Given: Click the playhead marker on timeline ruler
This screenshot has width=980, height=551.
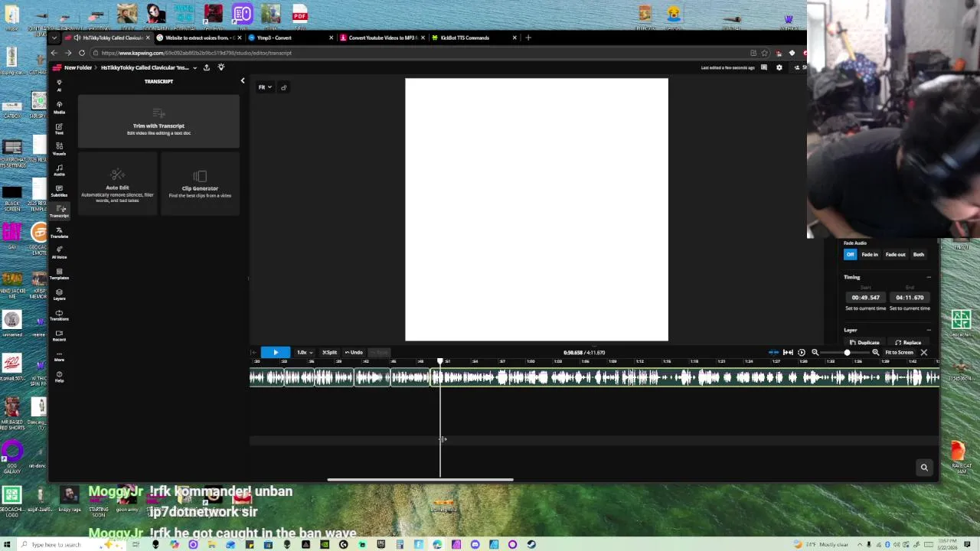Looking at the screenshot, I should point(440,360).
